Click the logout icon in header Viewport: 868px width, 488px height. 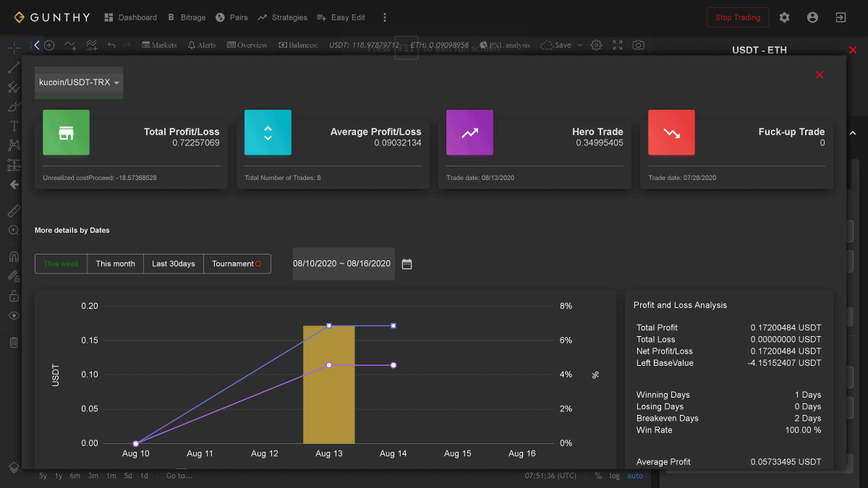pyautogui.click(x=841, y=17)
